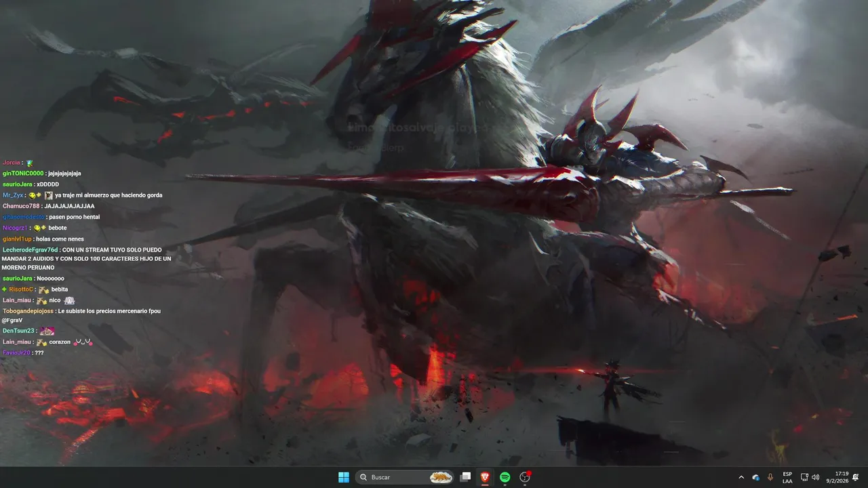Screen dimensions: 868x488
Task: Open the tiger search highlight icon
Action: [x=441, y=477]
